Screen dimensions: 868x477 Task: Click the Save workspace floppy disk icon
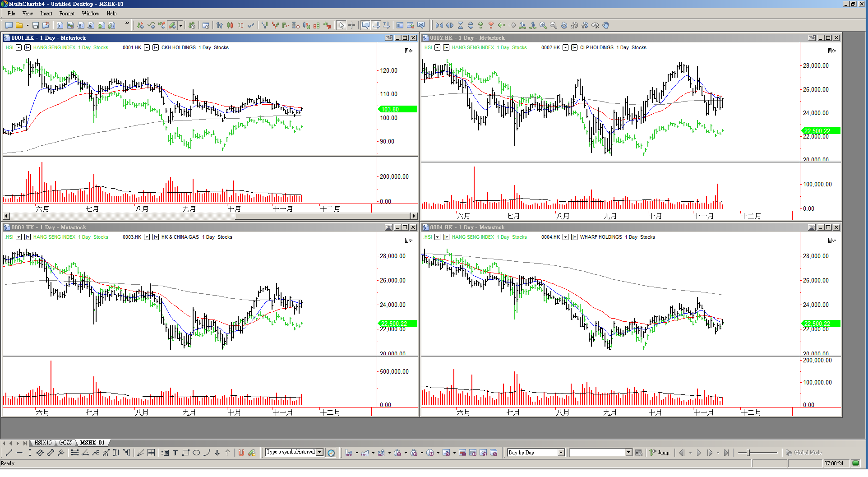(x=36, y=25)
